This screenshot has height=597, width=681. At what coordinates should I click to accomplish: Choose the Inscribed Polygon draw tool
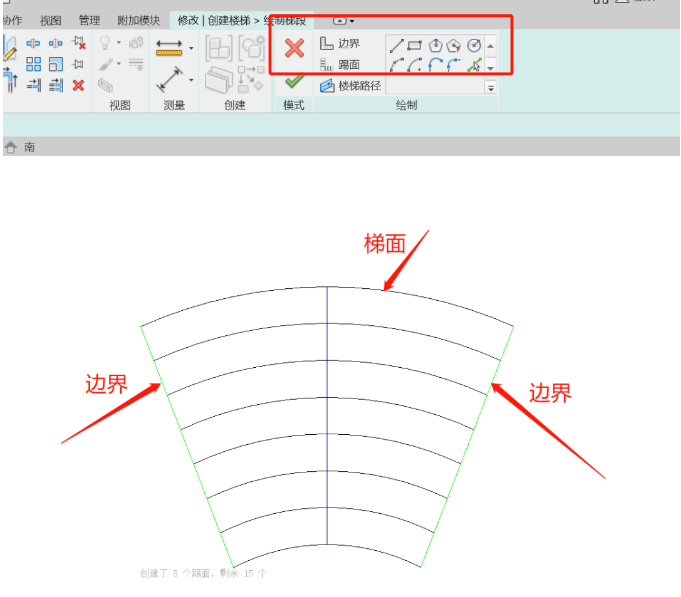(435, 45)
